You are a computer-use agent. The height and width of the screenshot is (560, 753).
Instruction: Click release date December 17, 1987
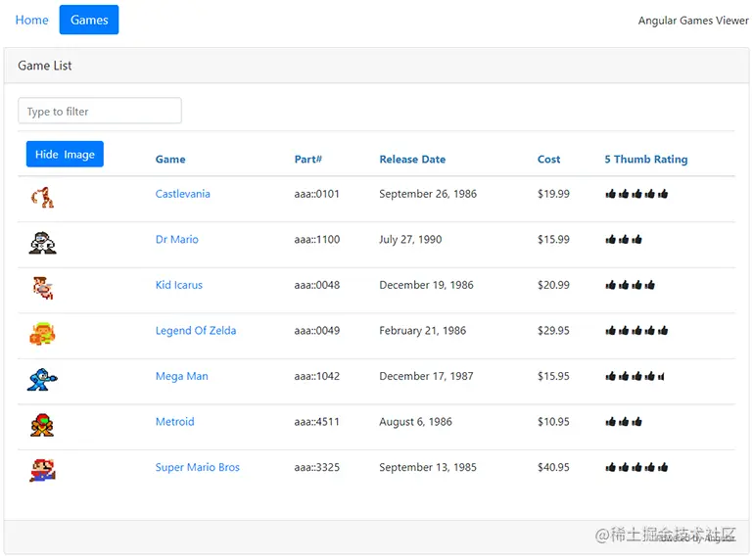427,376
